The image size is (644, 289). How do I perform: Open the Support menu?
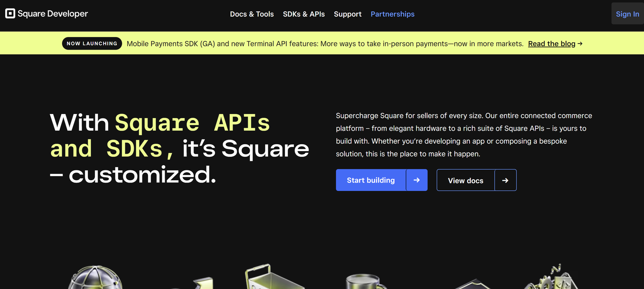click(x=347, y=14)
